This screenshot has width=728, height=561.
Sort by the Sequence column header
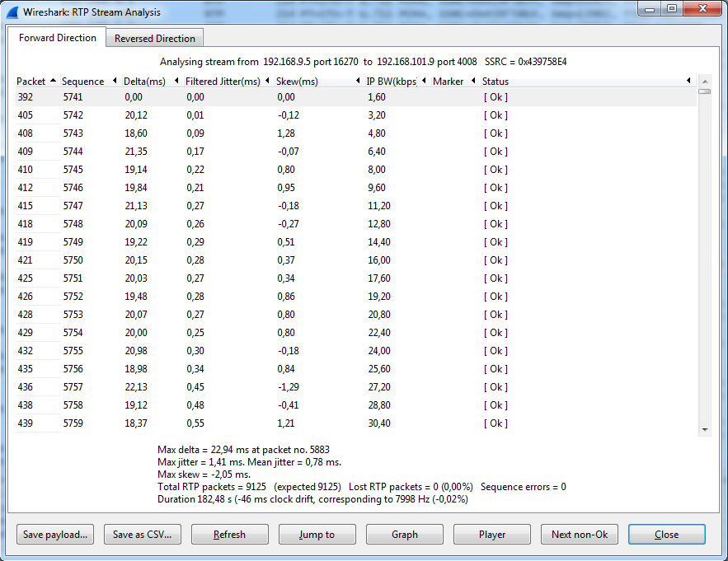click(83, 82)
